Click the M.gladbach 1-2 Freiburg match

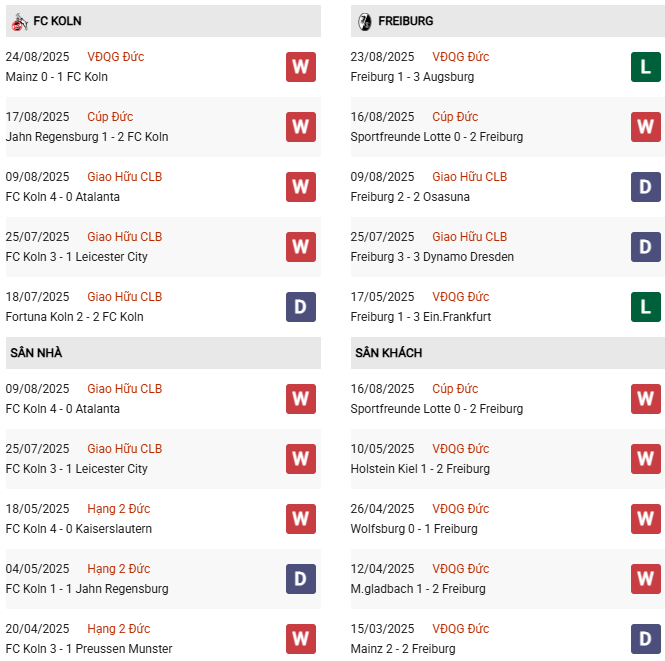[x=418, y=589]
